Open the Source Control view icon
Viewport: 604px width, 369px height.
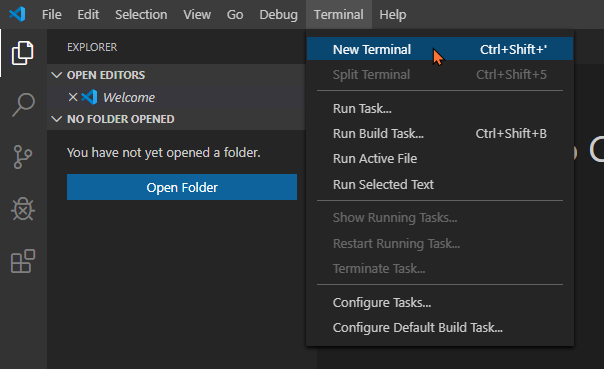pyautogui.click(x=23, y=157)
